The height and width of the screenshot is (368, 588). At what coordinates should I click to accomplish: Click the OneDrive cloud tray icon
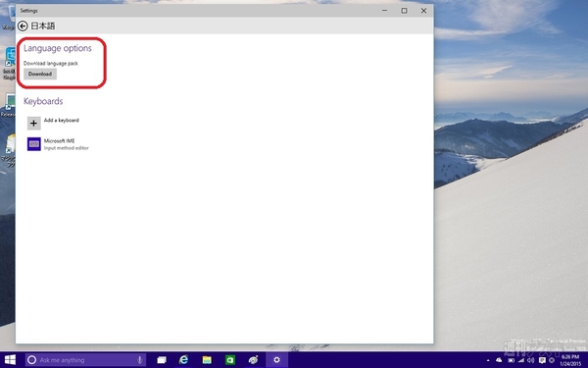tap(499, 360)
